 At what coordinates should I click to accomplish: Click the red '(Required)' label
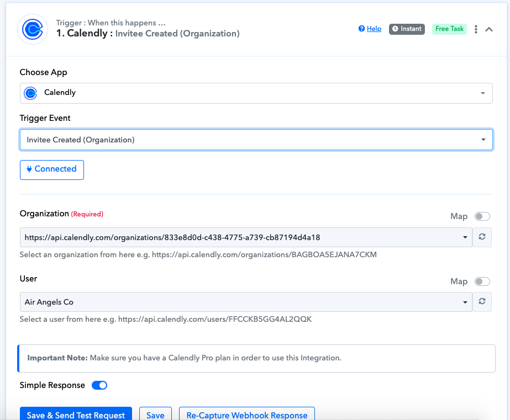pos(87,214)
